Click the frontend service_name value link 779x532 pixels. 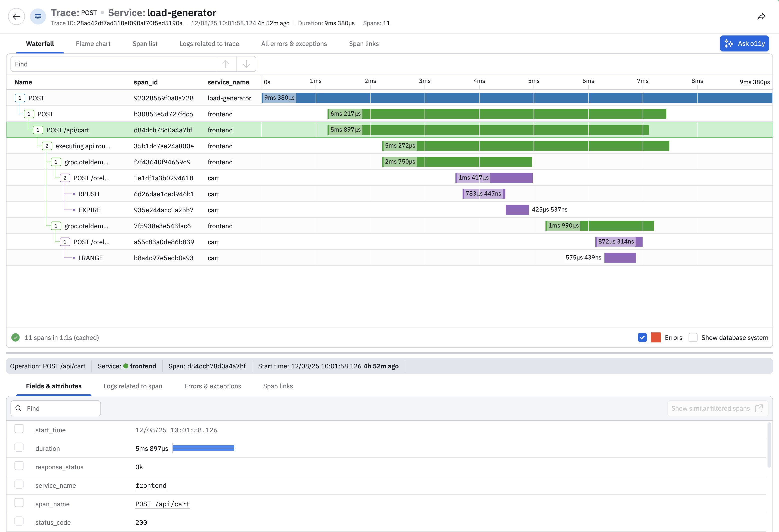click(151, 486)
